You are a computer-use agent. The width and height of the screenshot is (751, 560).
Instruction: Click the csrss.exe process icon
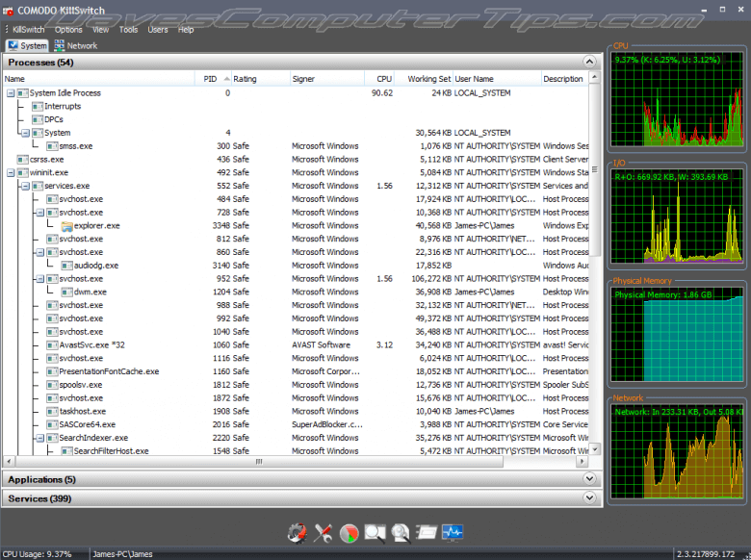pos(22,160)
